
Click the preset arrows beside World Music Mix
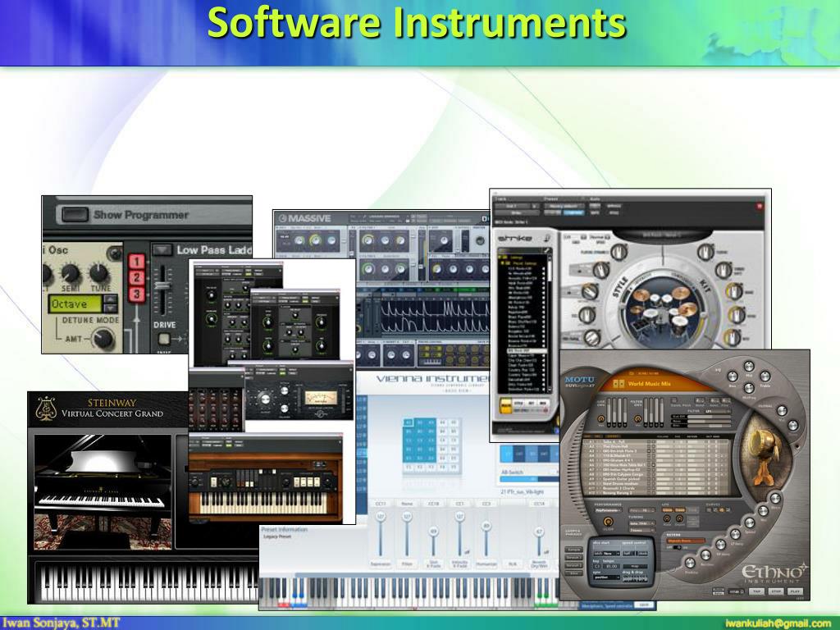(619, 384)
